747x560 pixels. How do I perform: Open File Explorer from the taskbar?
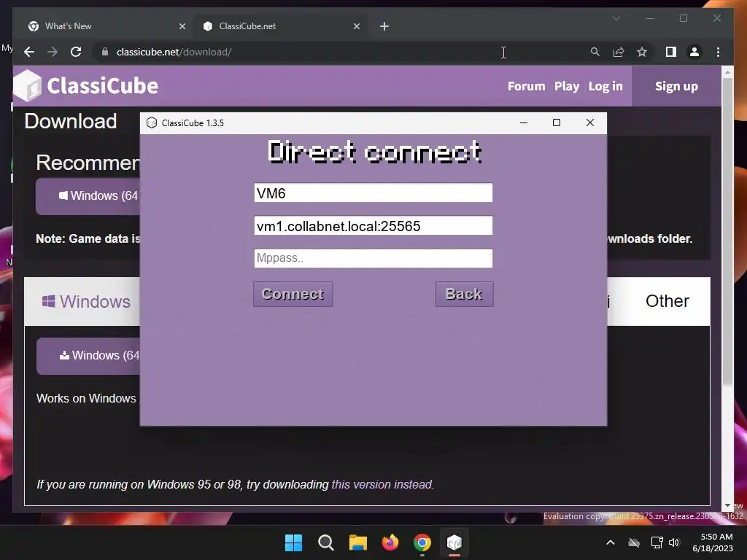click(357, 542)
